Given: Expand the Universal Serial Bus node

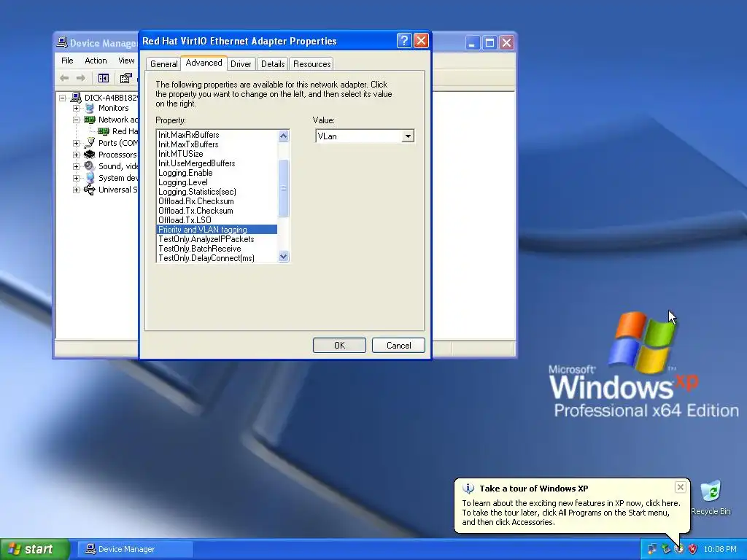Looking at the screenshot, I should click(x=76, y=190).
